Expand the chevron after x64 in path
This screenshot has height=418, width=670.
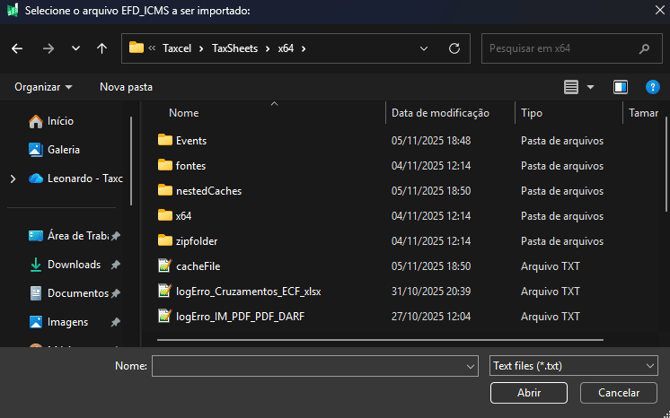click(x=303, y=49)
